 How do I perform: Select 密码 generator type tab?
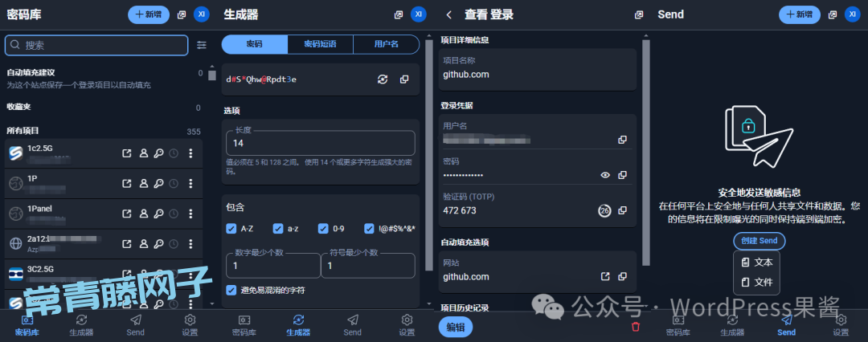[255, 44]
